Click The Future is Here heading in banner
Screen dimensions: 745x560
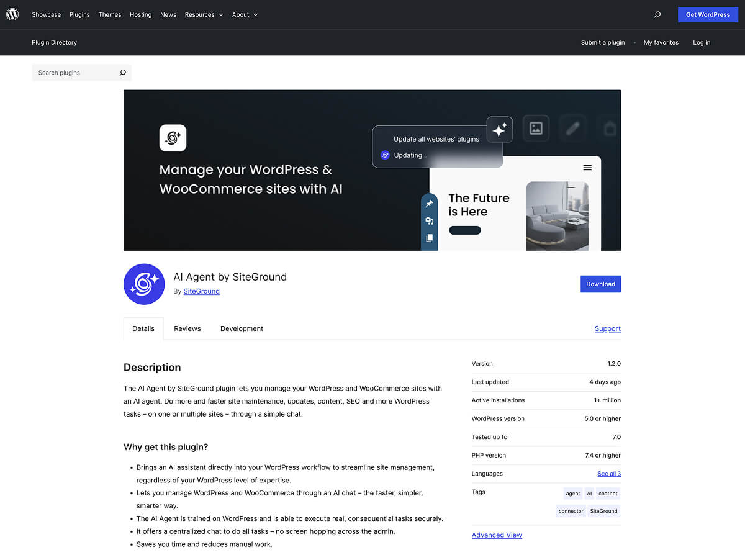pyautogui.click(x=479, y=205)
